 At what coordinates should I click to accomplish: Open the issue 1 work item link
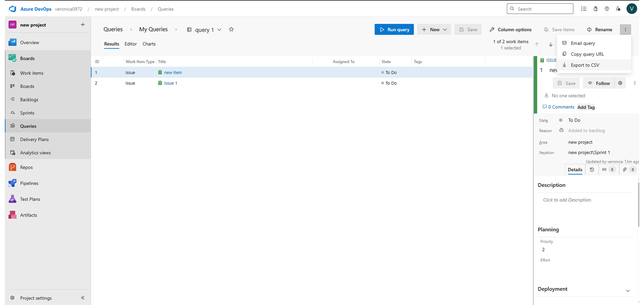tap(171, 83)
